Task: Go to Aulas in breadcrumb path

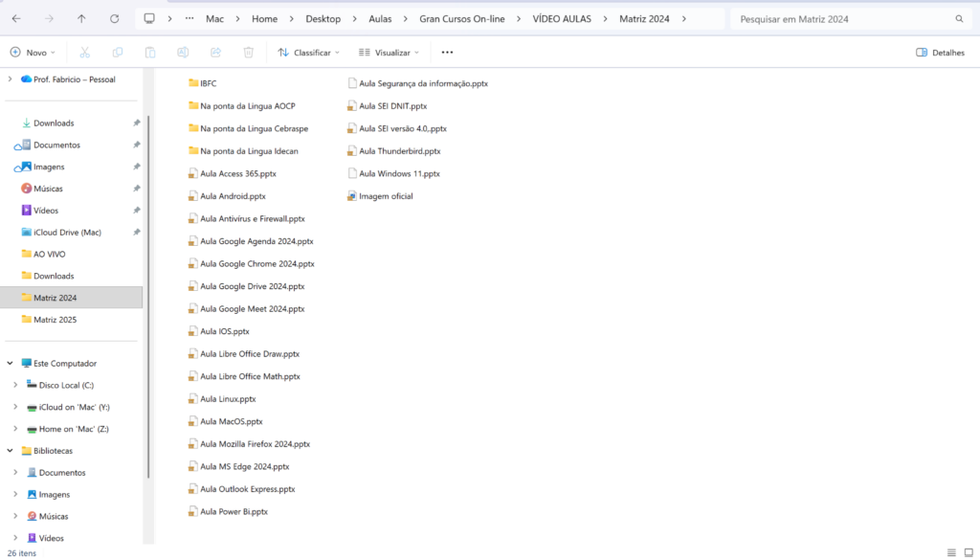Action: tap(380, 19)
